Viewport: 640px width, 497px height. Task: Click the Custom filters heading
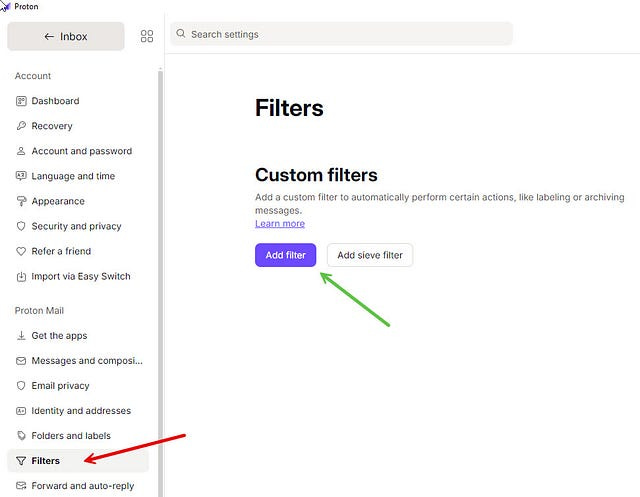tap(316, 175)
